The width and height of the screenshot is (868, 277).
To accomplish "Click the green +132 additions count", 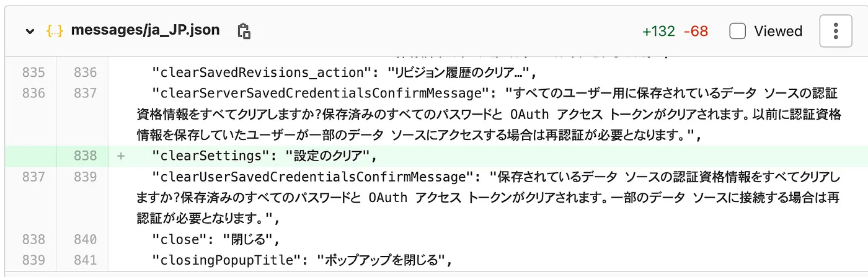I will (658, 31).
